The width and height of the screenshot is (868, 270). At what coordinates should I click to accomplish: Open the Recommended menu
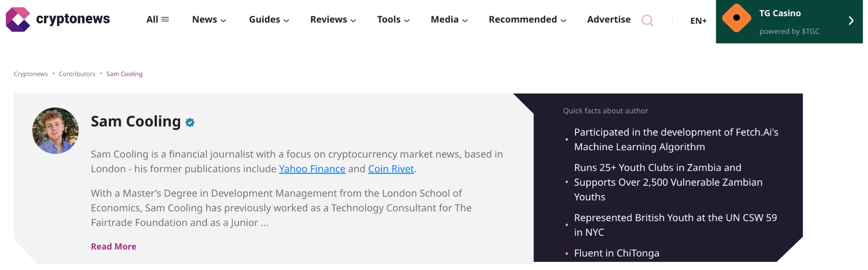527,19
